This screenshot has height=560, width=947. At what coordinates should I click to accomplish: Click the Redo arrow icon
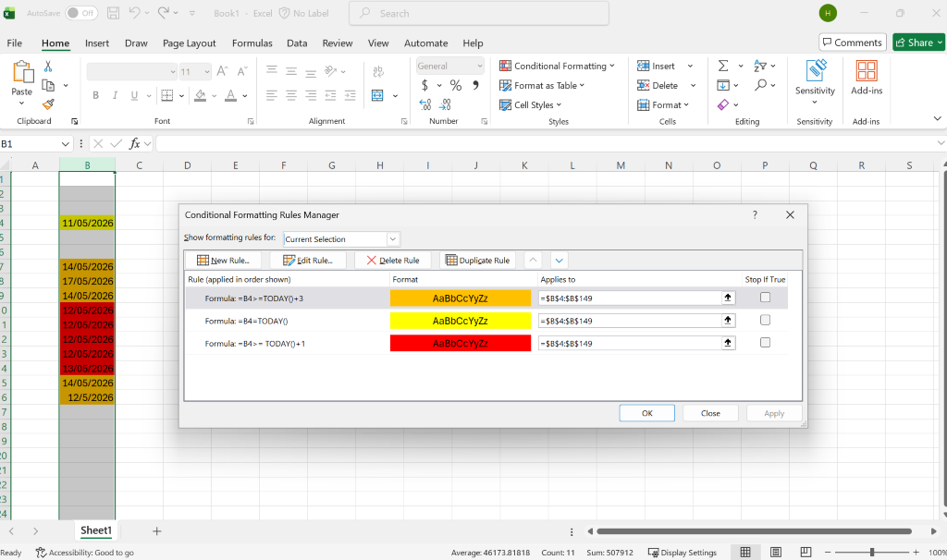click(x=163, y=13)
